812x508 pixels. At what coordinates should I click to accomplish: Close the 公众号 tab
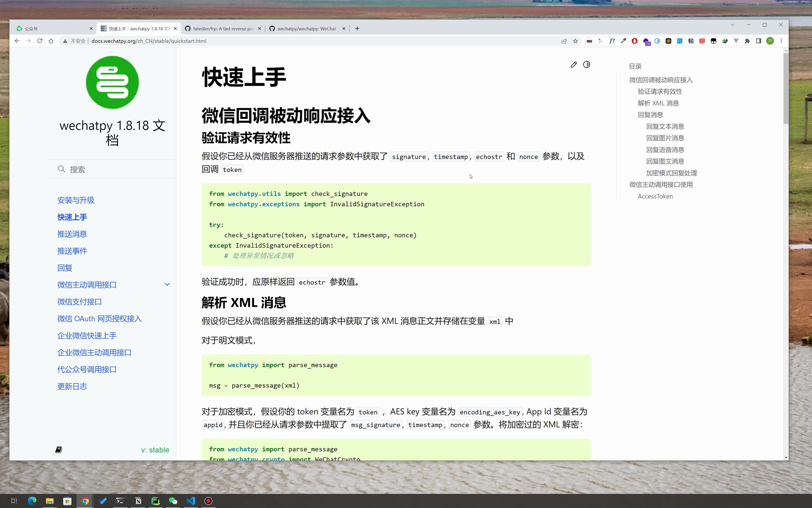coord(91,28)
